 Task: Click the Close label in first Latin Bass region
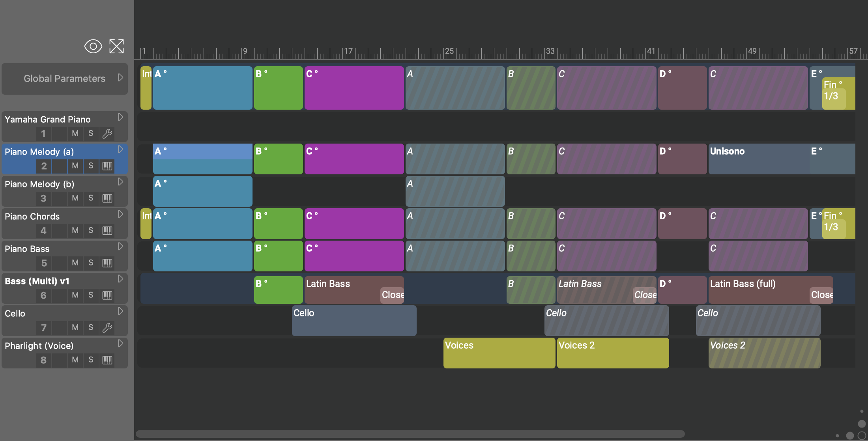pos(392,295)
